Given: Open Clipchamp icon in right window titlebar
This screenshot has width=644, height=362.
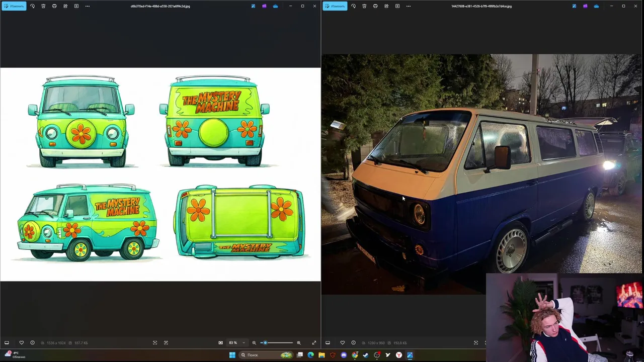Looking at the screenshot, I should tap(585, 6).
